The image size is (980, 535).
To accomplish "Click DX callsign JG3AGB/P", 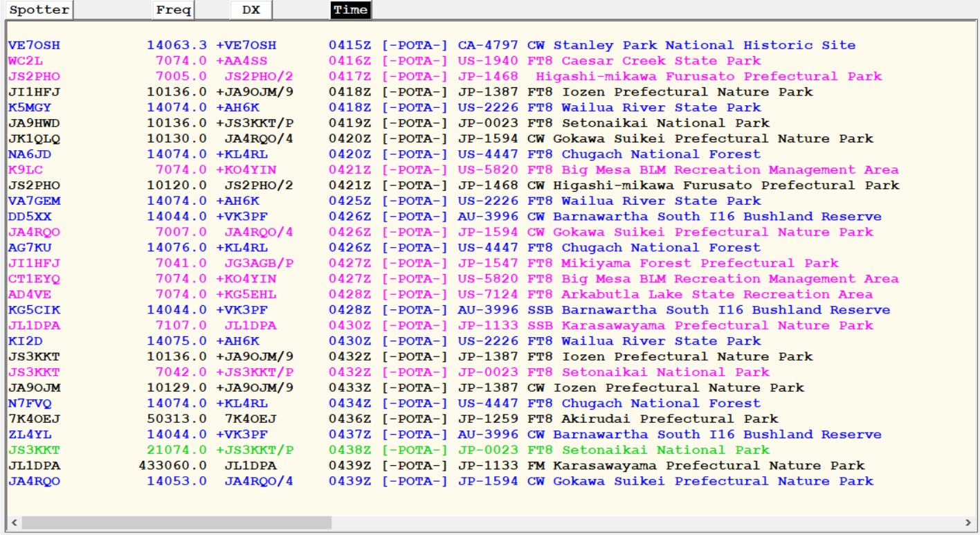I will 259,264.
